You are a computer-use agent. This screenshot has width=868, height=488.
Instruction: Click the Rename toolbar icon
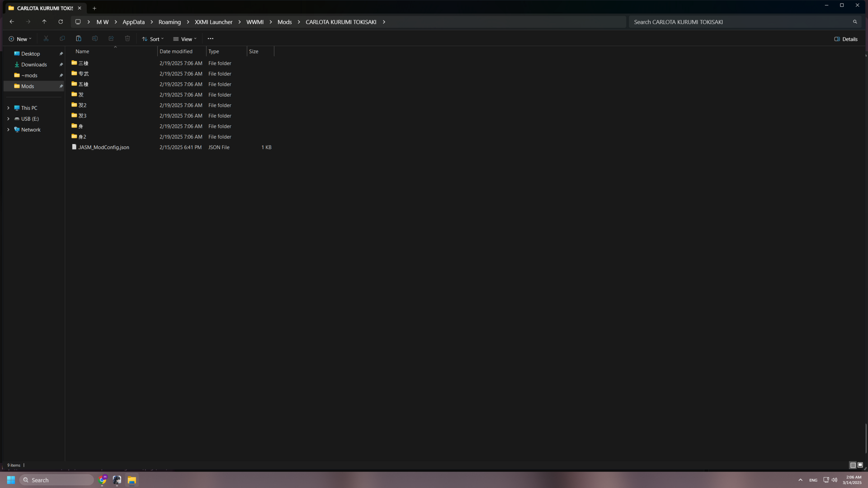click(95, 39)
